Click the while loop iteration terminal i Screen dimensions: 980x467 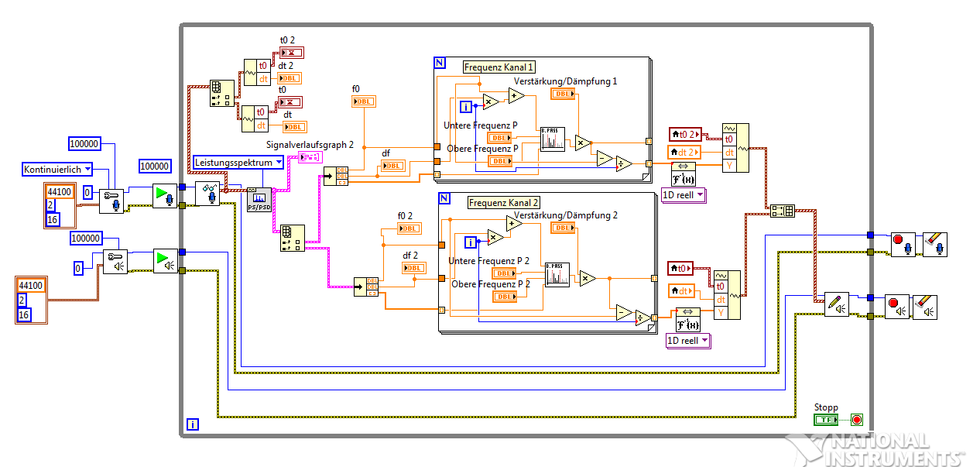click(x=193, y=424)
